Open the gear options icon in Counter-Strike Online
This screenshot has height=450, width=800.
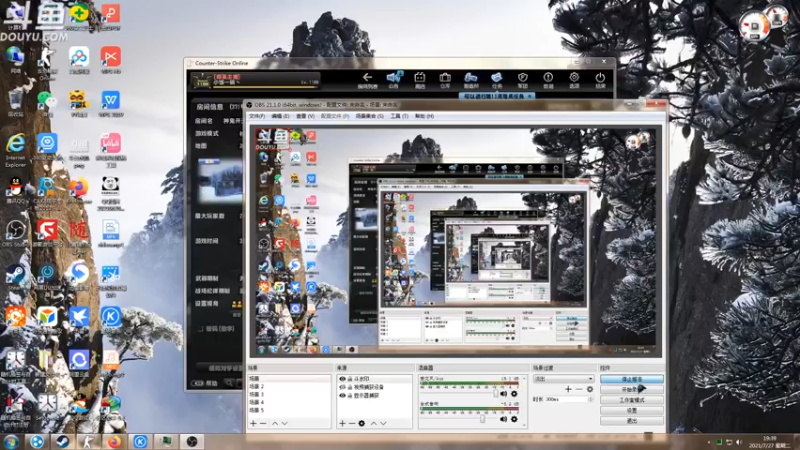coord(574,78)
